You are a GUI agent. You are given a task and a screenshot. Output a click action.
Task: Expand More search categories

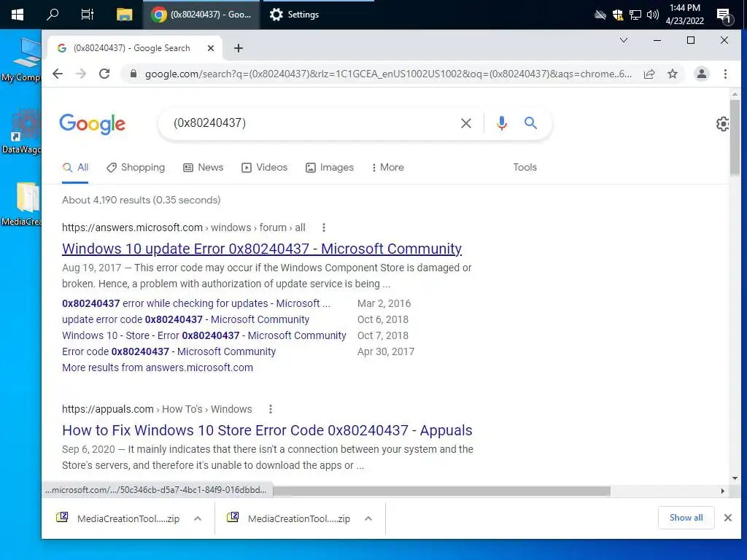tap(388, 167)
